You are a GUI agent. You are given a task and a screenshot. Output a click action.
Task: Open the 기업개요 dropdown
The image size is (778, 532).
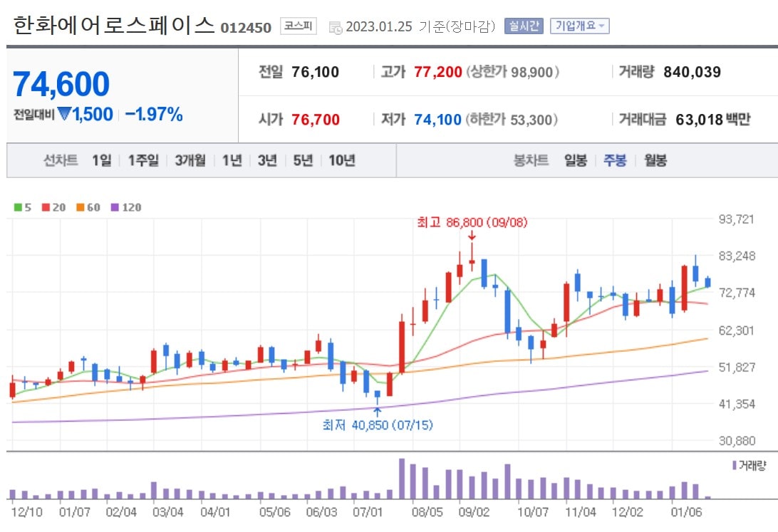(x=579, y=26)
